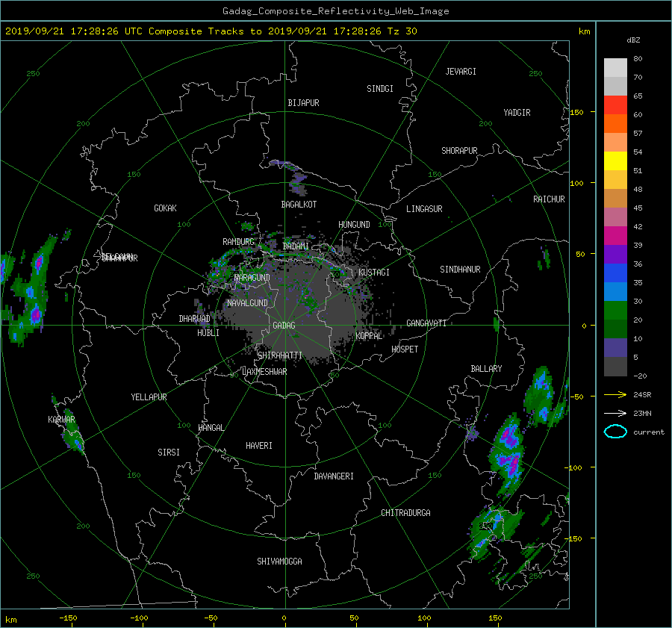The height and width of the screenshot is (628, 672).
Task: Click the BAGALKOT city label
Action: [299, 205]
